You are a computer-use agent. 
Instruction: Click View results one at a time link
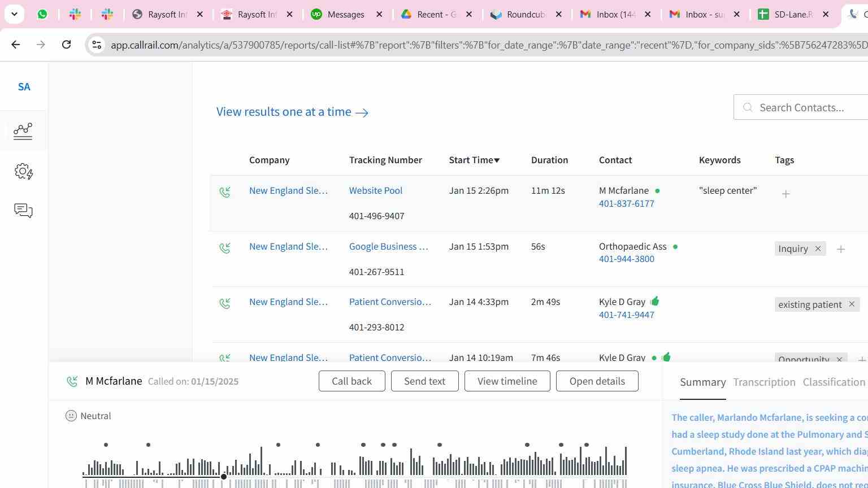click(x=292, y=112)
